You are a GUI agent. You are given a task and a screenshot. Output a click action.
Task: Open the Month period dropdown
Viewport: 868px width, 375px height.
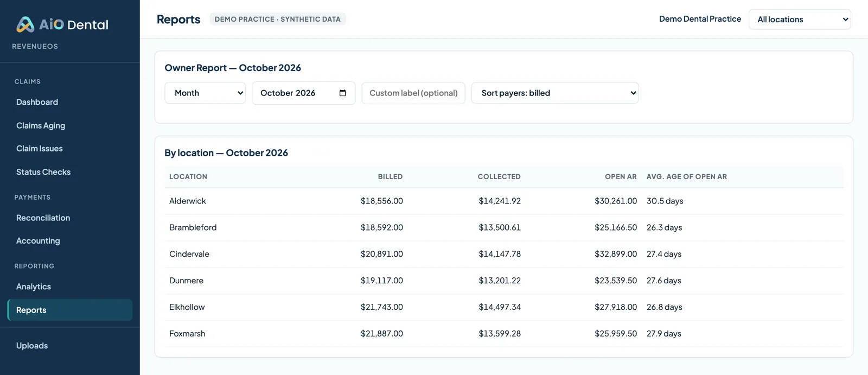point(205,93)
